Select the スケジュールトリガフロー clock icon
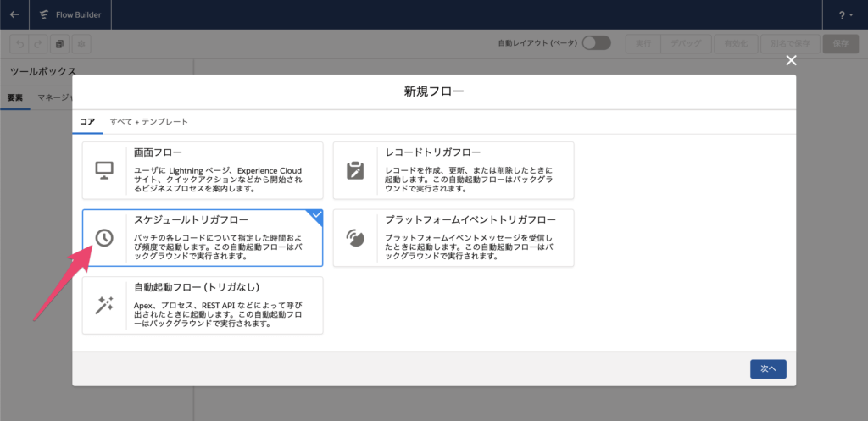 tap(104, 238)
